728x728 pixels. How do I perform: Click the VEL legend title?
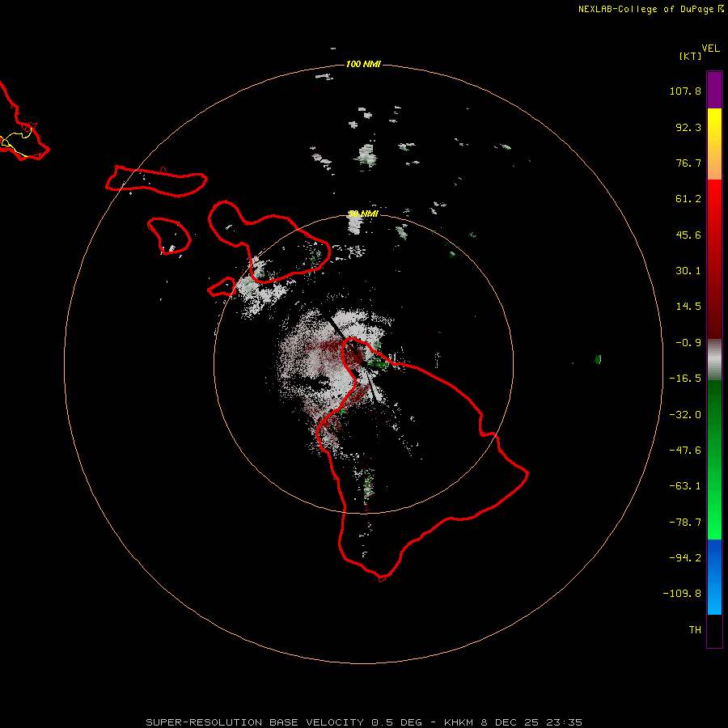(711, 49)
